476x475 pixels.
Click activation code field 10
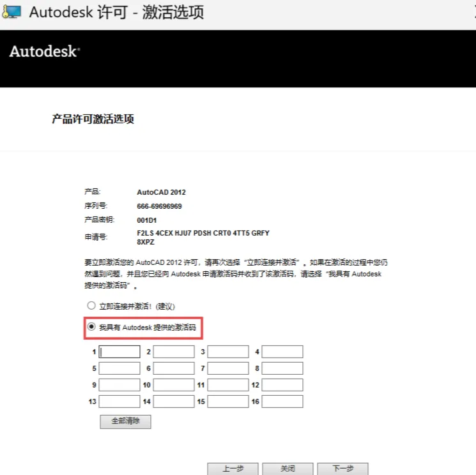point(174,385)
